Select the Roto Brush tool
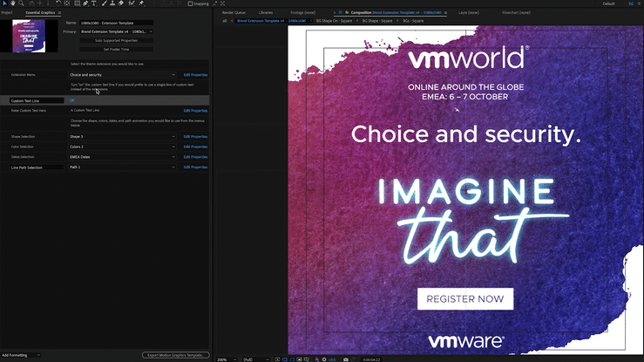644x362 pixels. click(x=132, y=3)
